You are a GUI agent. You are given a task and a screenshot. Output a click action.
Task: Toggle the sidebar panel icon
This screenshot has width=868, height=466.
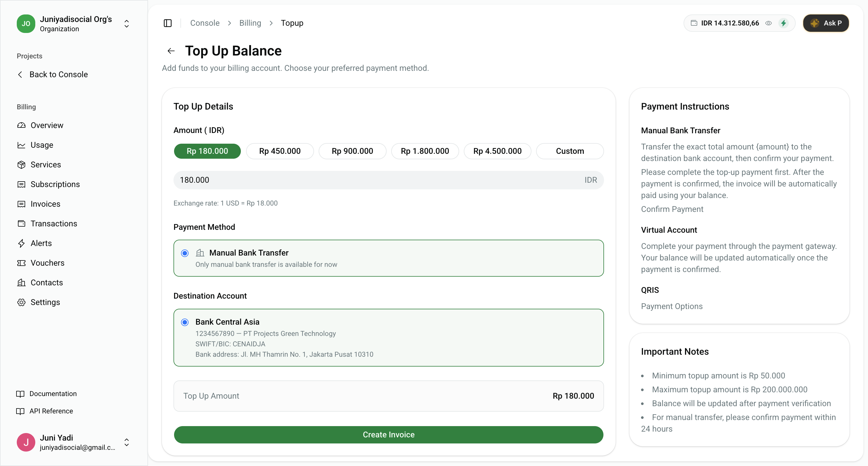point(167,23)
